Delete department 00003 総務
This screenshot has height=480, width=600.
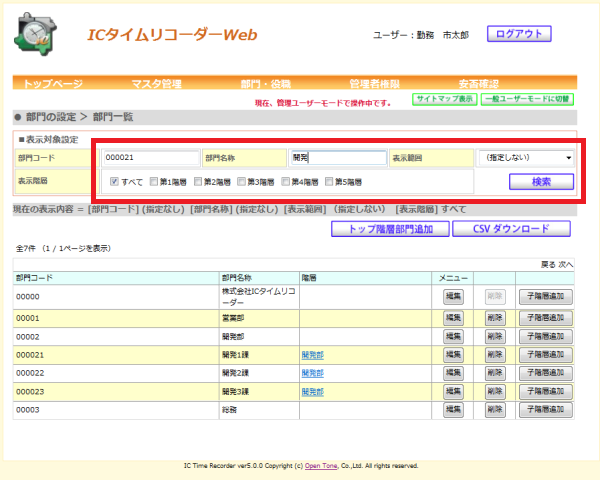click(495, 410)
